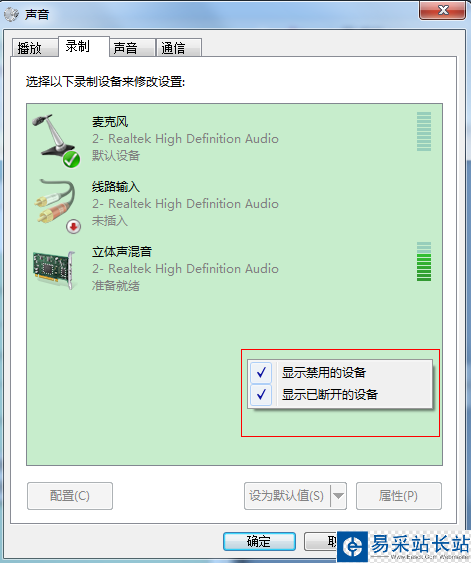This screenshot has width=471, height=563.
Task: Click the speaker icon in title bar
Action: (x=11, y=14)
